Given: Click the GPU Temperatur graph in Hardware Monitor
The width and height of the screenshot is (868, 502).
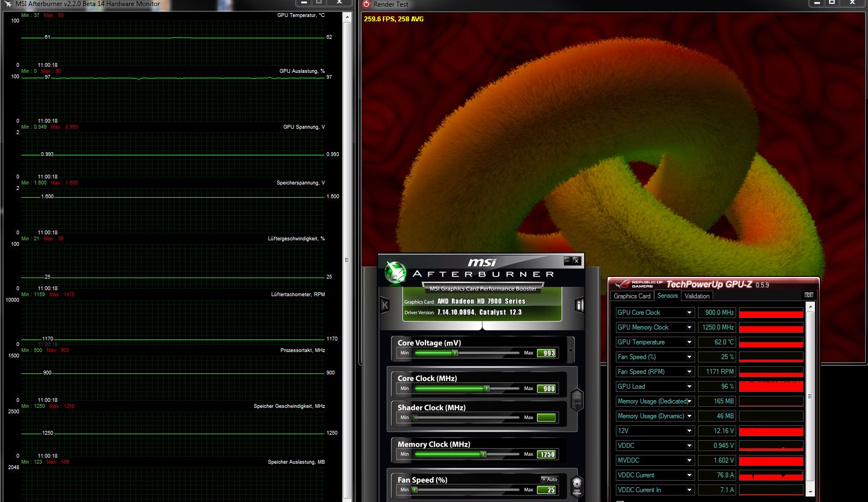Looking at the screenshot, I should (173, 43).
